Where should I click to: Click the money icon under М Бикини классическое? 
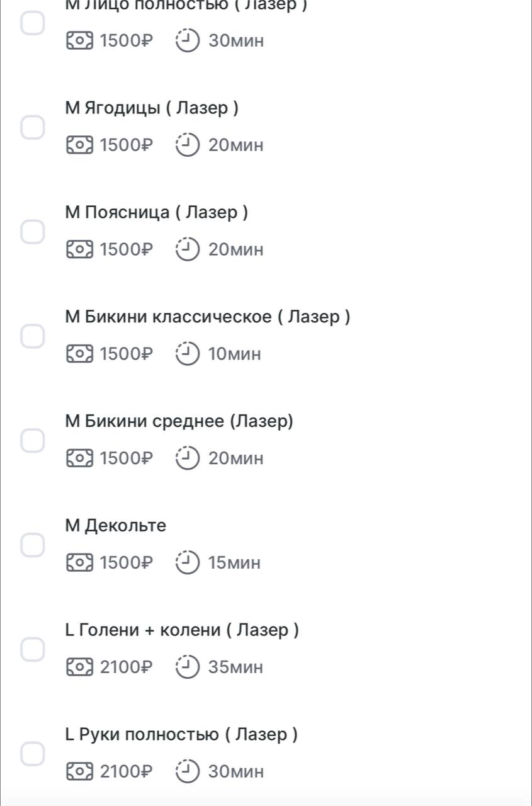click(79, 354)
